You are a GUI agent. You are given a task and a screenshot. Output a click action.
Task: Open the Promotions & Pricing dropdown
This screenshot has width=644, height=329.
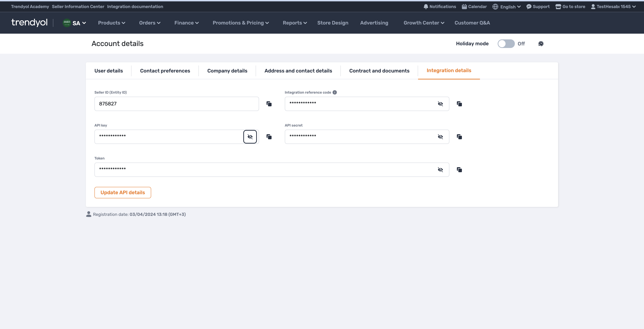point(241,23)
